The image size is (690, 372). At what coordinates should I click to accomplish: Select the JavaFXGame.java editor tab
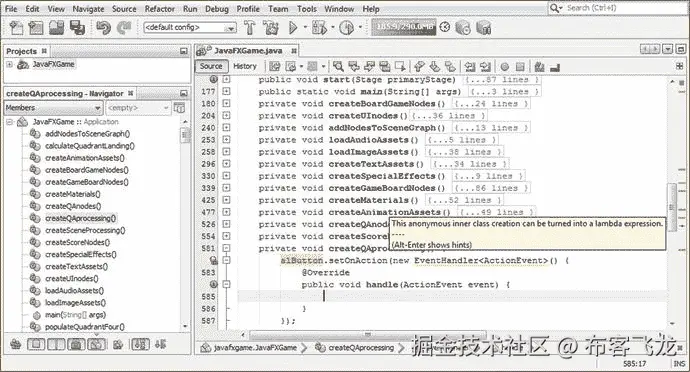[247, 51]
